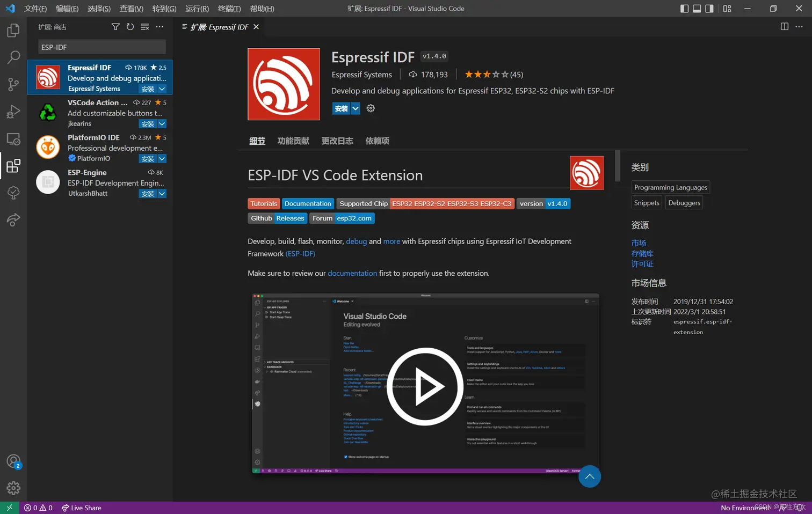Open the Github Releases badge

(x=278, y=218)
